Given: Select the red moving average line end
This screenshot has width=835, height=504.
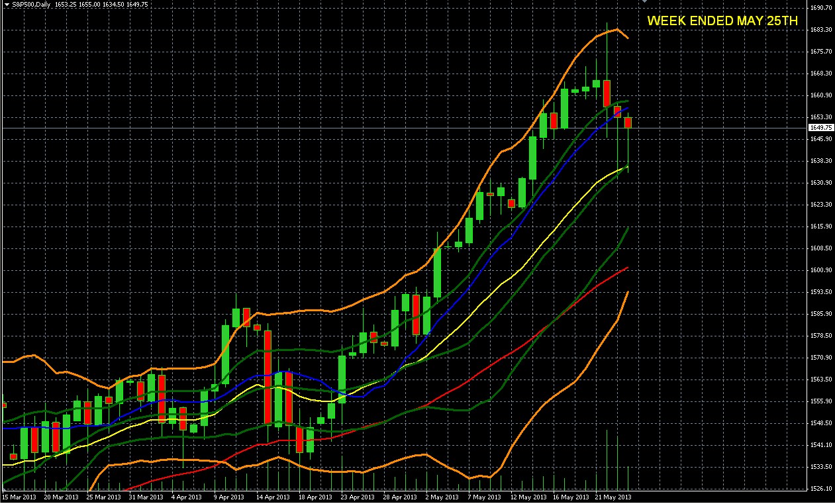Looking at the screenshot, I should (626, 268).
